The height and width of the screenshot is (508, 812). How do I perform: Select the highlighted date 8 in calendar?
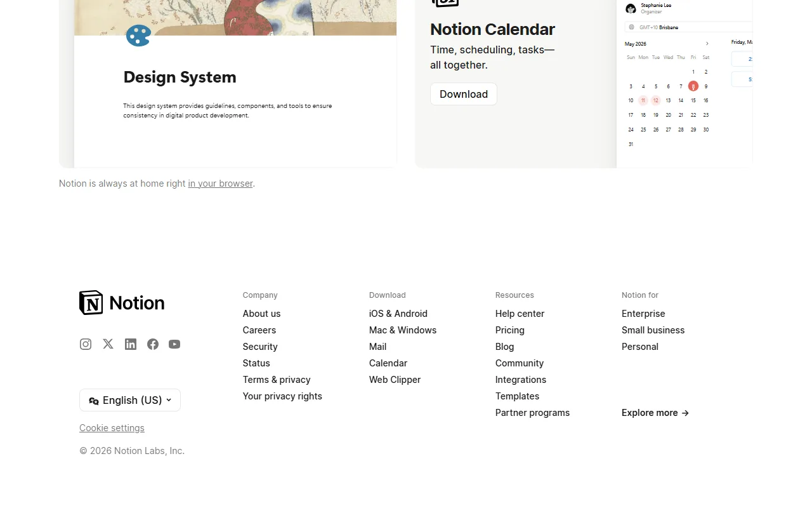click(693, 86)
